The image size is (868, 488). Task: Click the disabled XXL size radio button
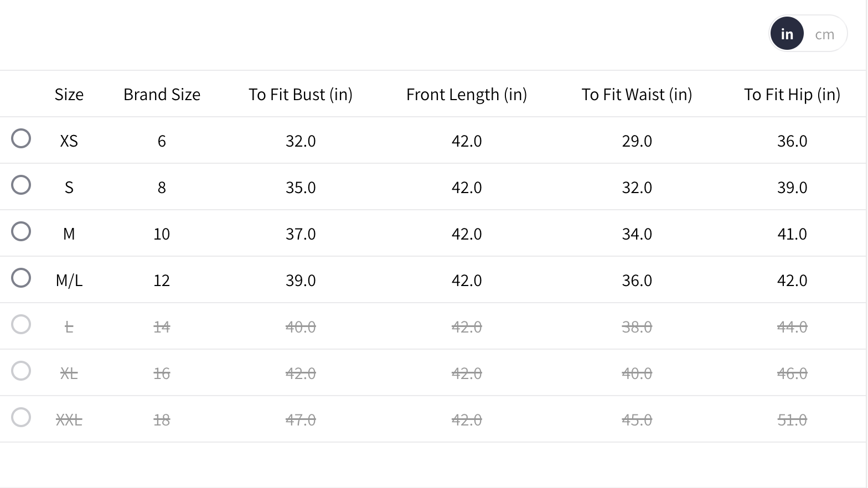(21, 417)
